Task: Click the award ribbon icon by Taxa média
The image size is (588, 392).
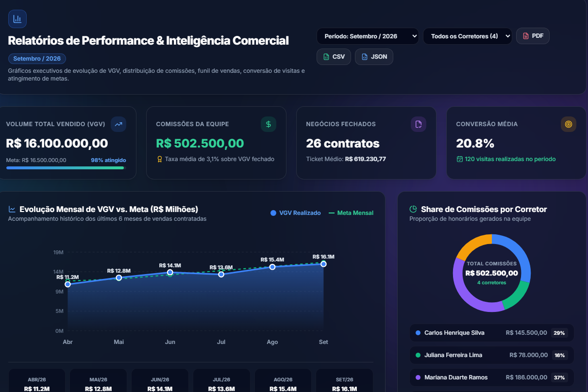Action: [159, 159]
